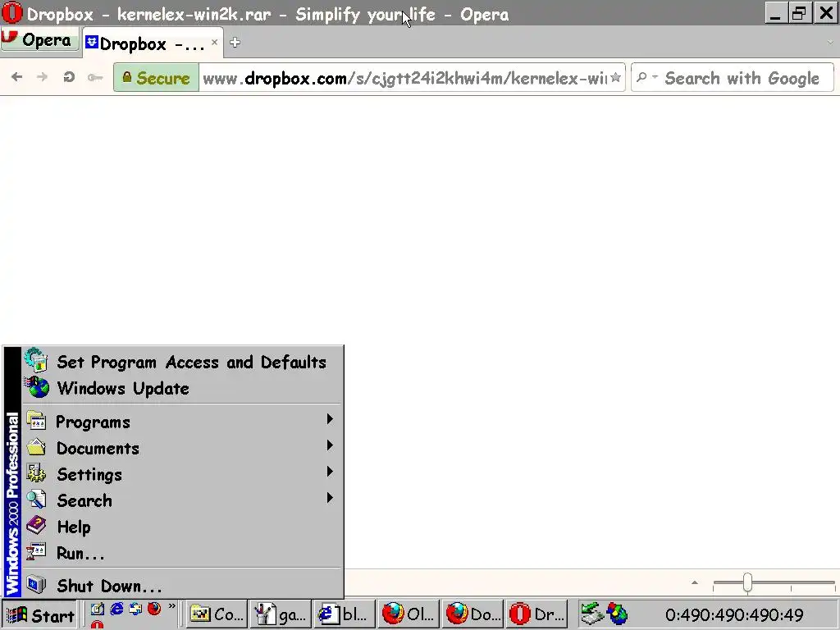Click the taskbar clock
Viewport: 840px width, 630px height.
click(734, 615)
